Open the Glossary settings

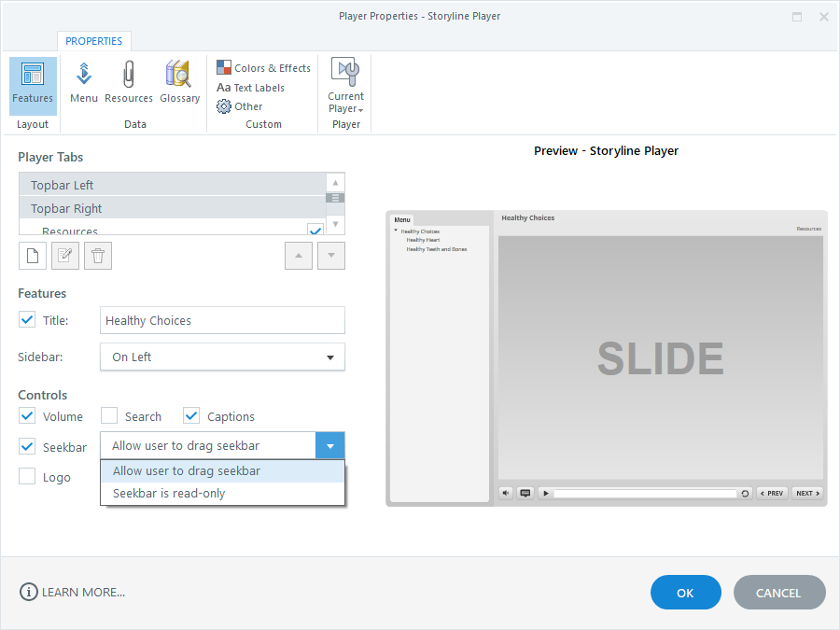click(179, 82)
